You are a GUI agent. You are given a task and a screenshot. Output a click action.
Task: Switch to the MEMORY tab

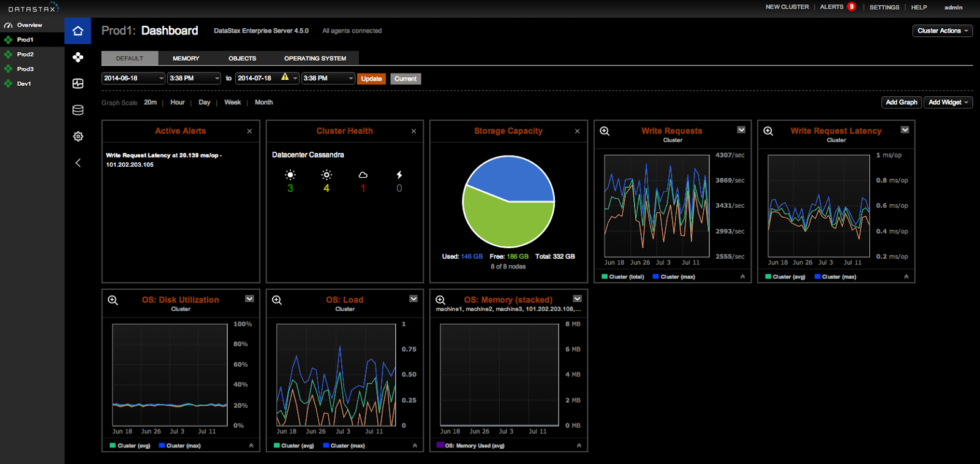point(186,58)
